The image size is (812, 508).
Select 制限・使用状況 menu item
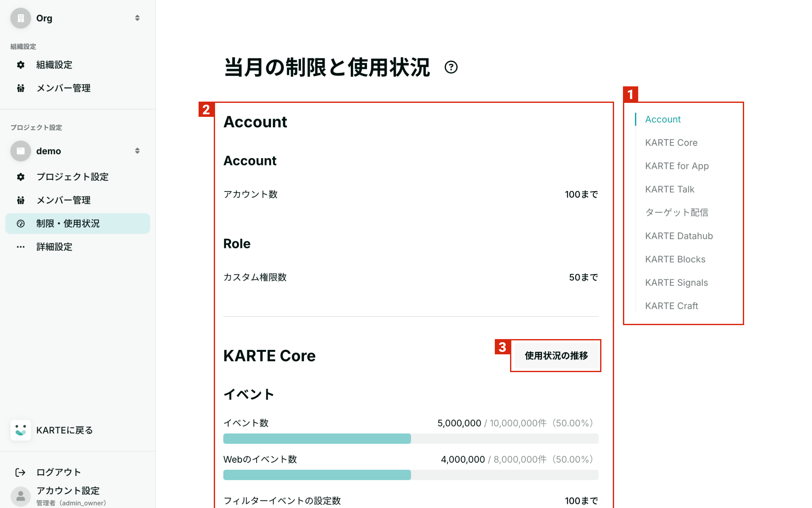pos(77,224)
